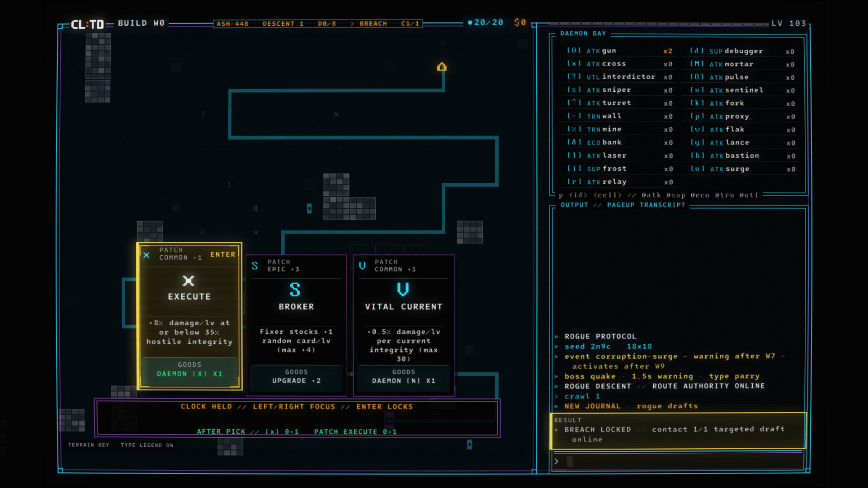Toggle the TYPE LEGEND ON setting
Screen dimensions: 868x488
click(x=147, y=445)
